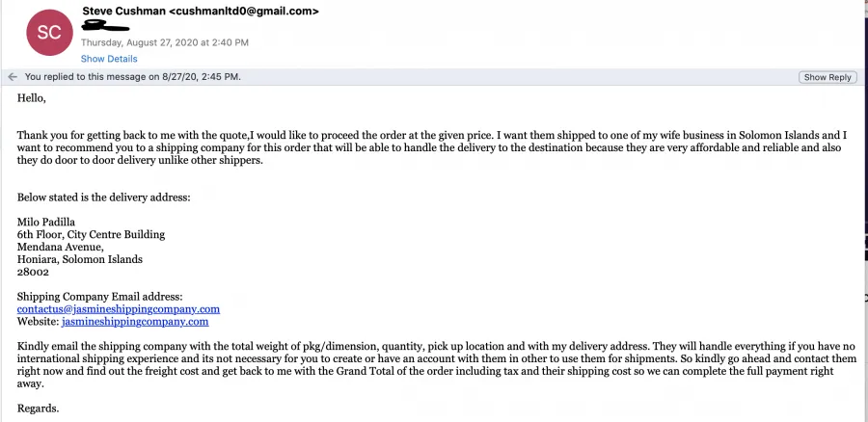Click "Honiara, Solomon Islands" address line
868x422 pixels.
click(80, 259)
